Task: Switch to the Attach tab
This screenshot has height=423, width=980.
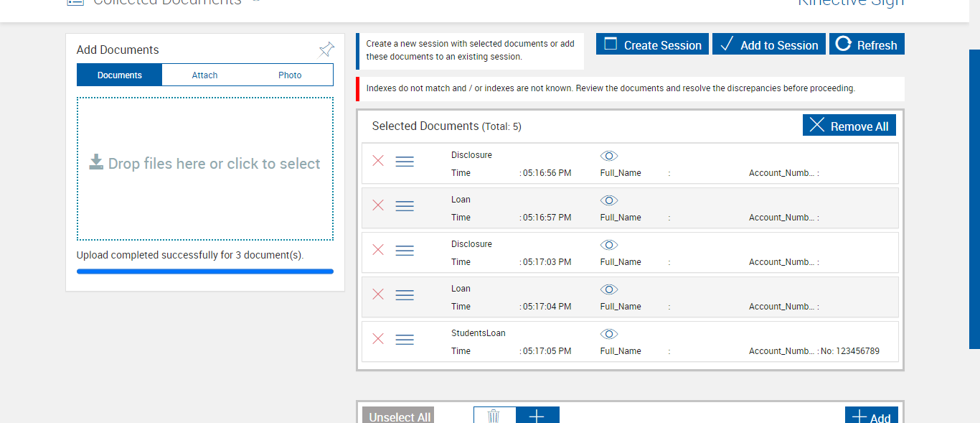Action: [204, 75]
